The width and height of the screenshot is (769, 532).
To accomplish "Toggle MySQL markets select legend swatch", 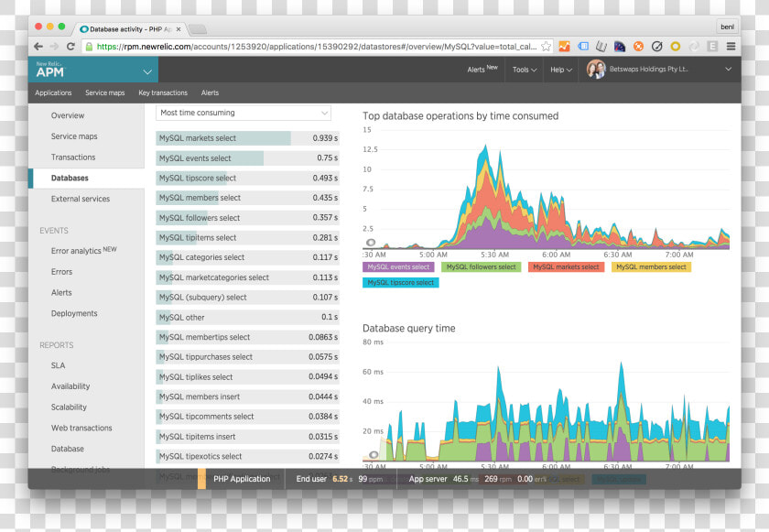I will 566,266.
